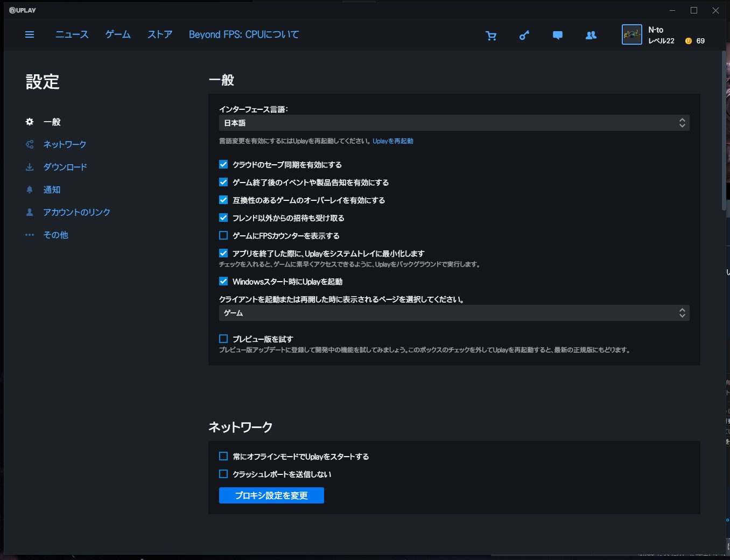Click the person icon beside アカウントのリンク

click(x=30, y=212)
